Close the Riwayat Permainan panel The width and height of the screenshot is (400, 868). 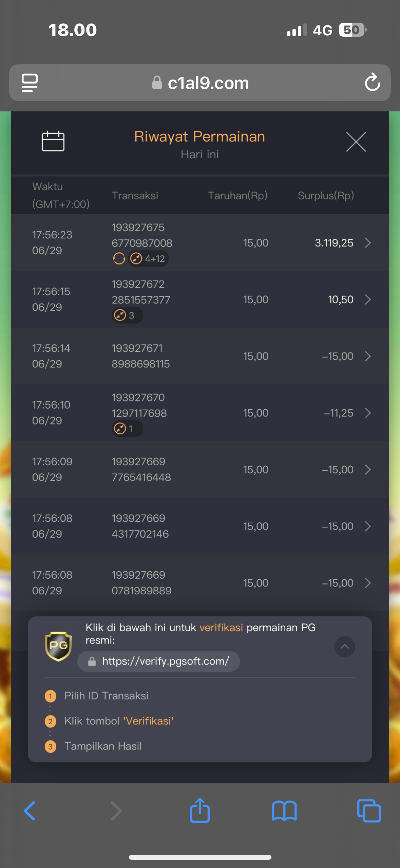coord(356,142)
